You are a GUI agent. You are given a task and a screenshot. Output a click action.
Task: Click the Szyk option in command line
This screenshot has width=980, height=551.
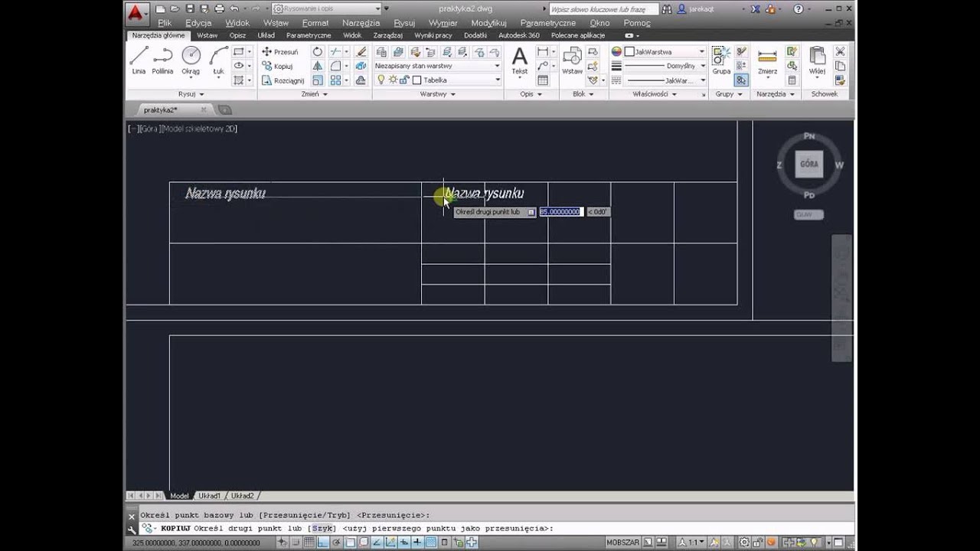322,529
